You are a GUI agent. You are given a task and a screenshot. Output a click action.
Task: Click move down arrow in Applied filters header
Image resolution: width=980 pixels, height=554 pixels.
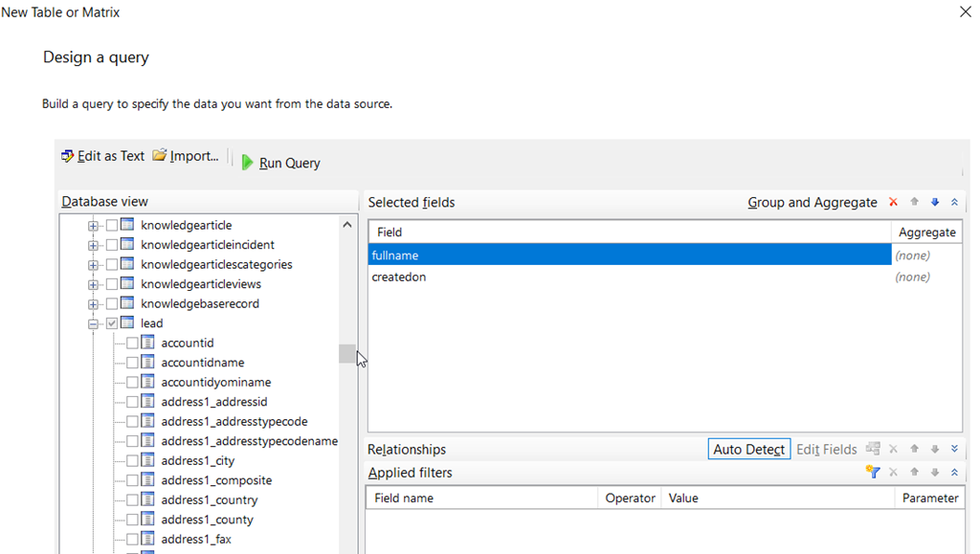(x=935, y=472)
